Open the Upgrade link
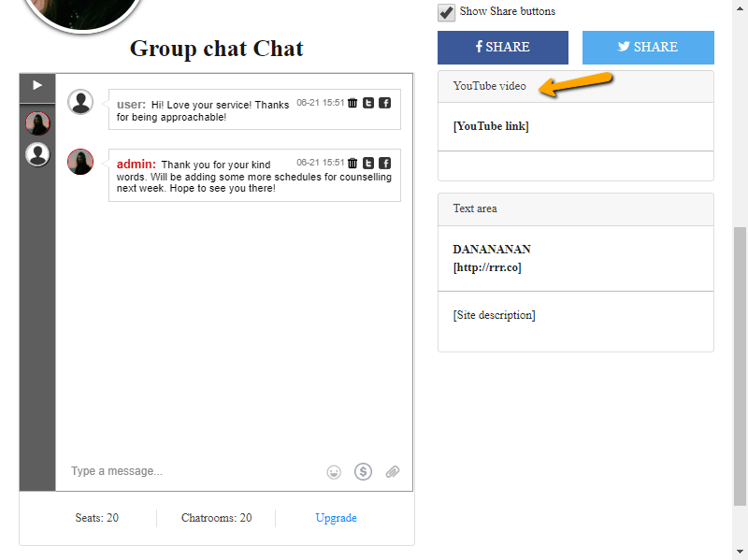748x560 pixels. coord(336,518)
